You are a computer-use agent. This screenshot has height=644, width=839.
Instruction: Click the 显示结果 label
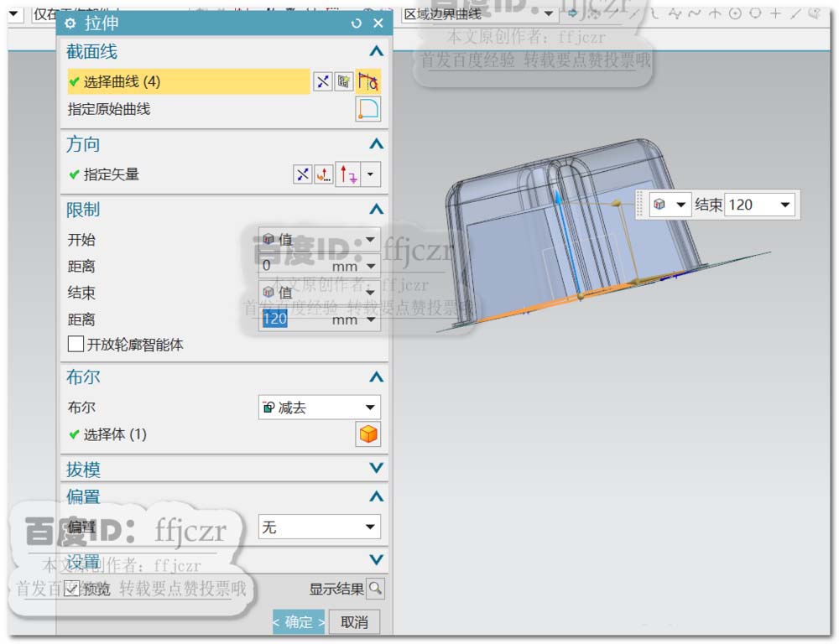336,589
